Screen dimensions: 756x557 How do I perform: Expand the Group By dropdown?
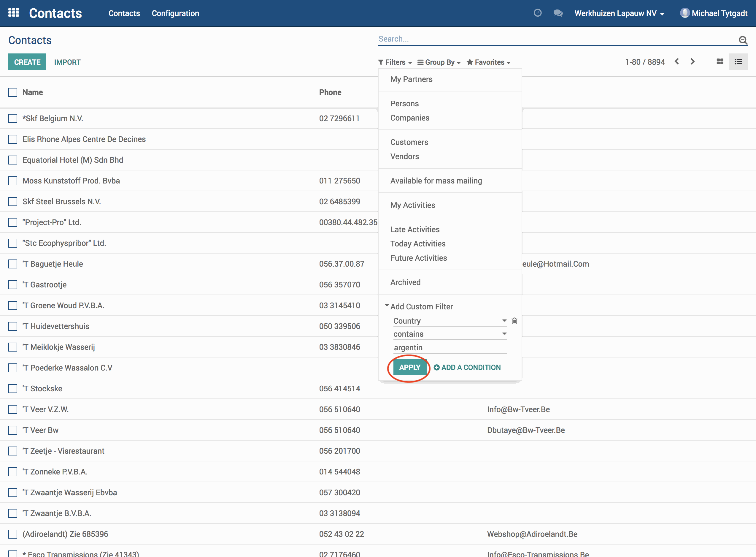point(439,62)
